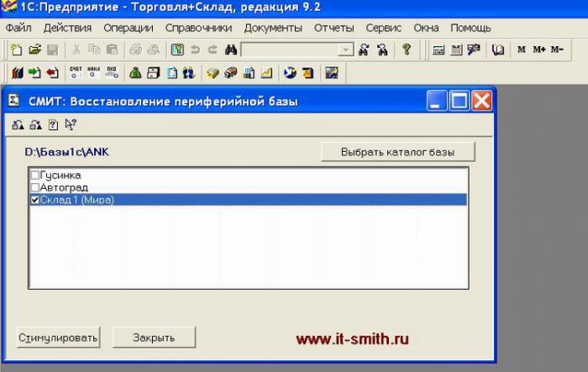Click the Закрыть button

tap(154, 338)
